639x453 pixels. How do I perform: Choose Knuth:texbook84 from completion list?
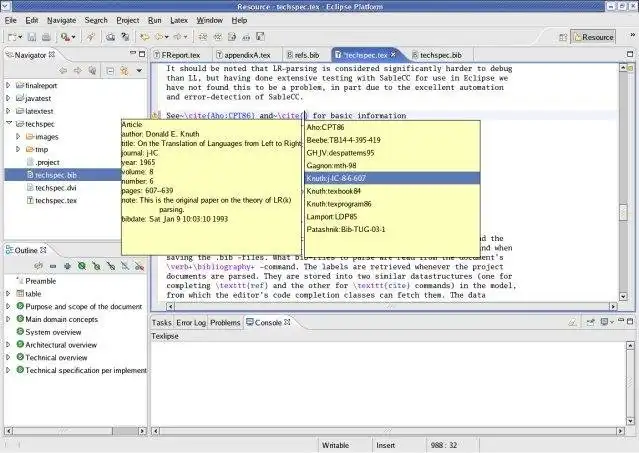[x=392, y=191]
